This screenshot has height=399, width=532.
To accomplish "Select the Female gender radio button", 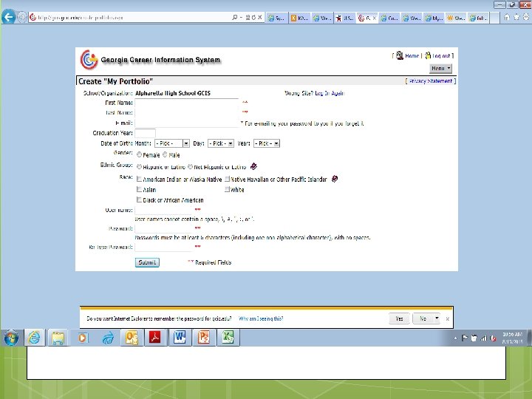I will (139, 154).
